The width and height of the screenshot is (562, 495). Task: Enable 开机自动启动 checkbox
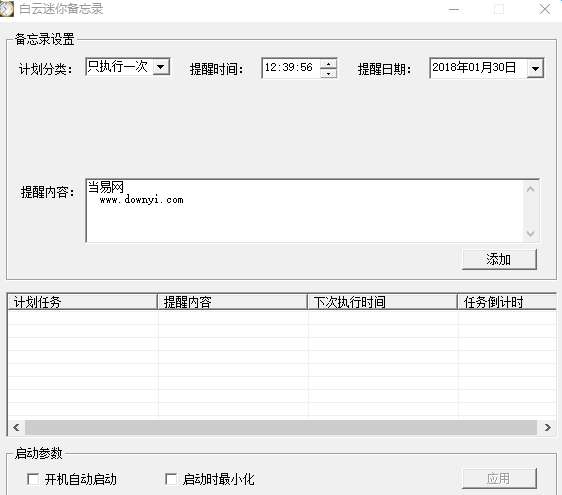(x=33, y=479)
